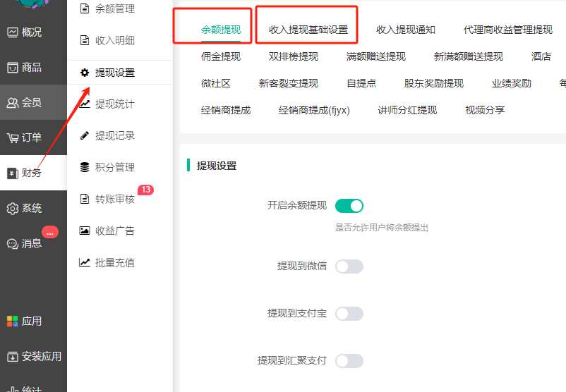The width and height of the screenshot is (566, 392).
Task: Open 提现记录 in the finance submenu
Action: pos(114,135)
